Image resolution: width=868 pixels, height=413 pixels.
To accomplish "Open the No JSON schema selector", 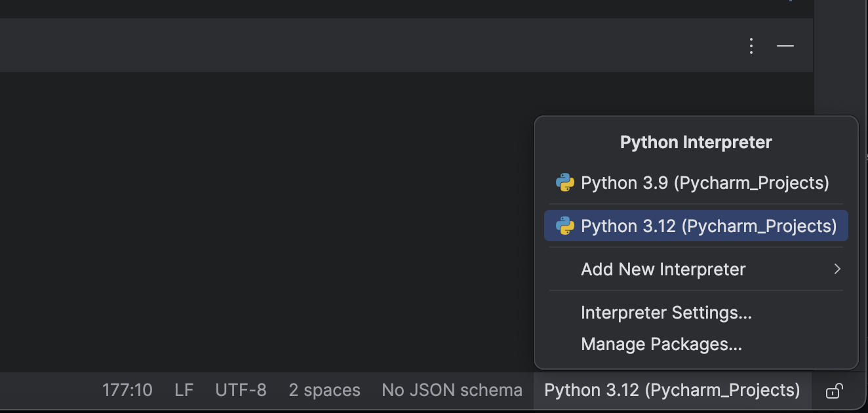I will pyautogui.click(x=452, y=391).
